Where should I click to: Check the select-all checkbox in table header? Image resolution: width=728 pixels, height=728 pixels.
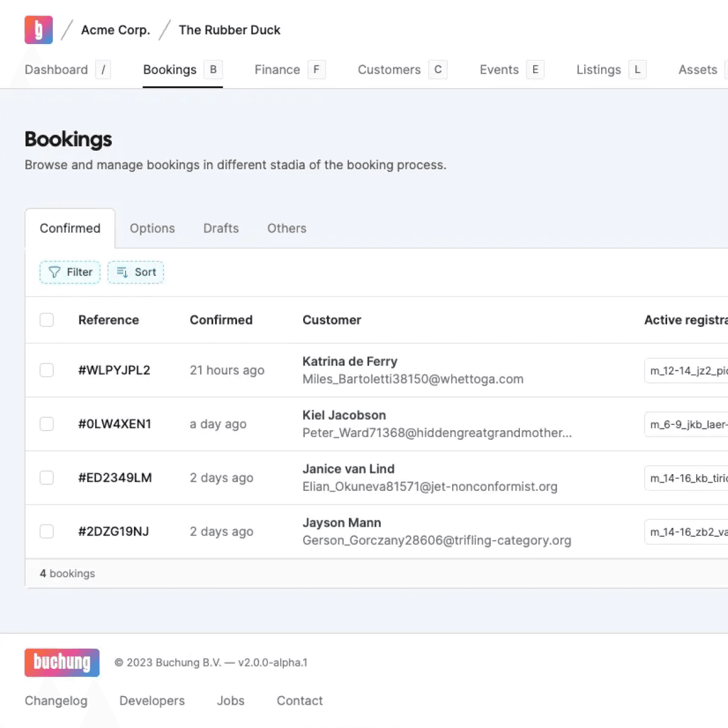point(46,319)
